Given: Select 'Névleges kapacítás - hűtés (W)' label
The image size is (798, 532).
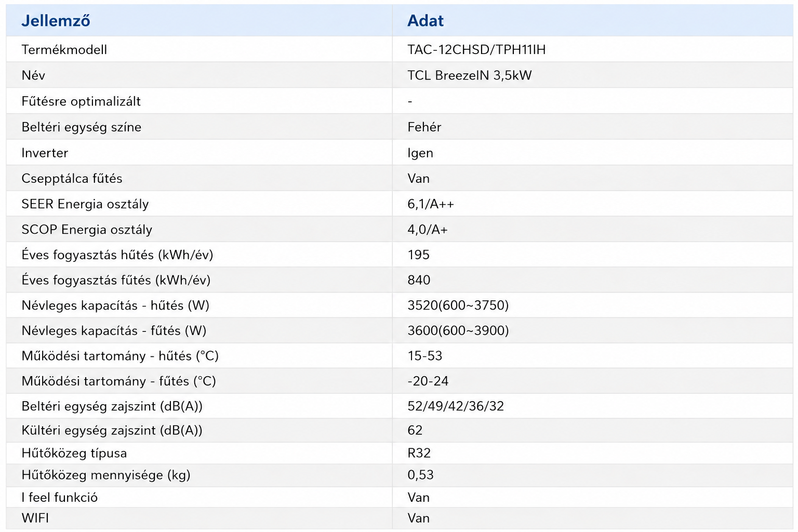Looking at the screenshot, I should 115,305.
